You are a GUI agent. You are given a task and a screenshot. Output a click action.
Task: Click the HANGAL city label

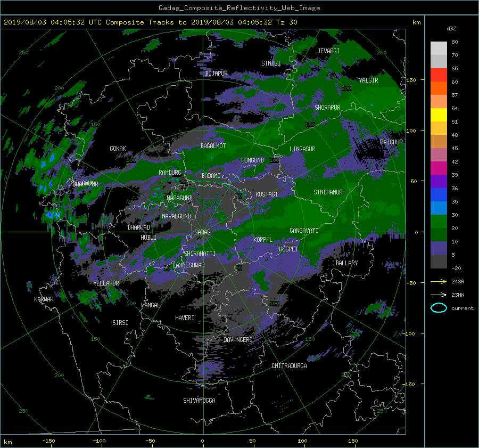pyautogui.click(x=150, y=305)
